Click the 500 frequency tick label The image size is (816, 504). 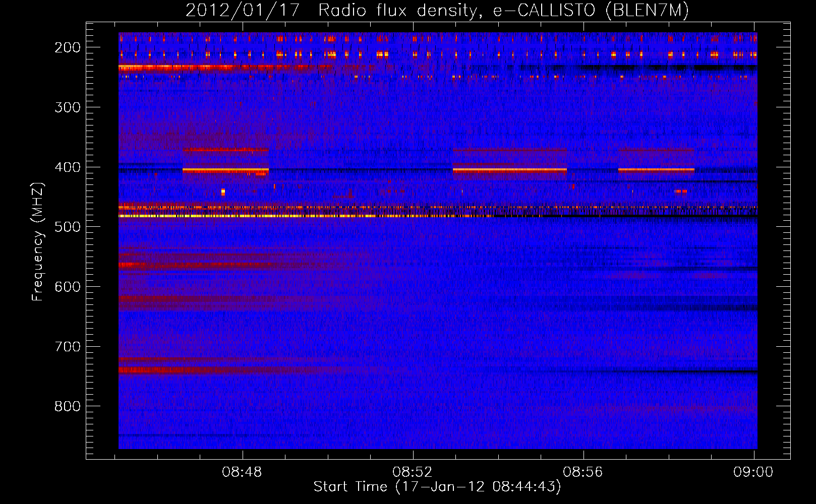coord(68,227)
